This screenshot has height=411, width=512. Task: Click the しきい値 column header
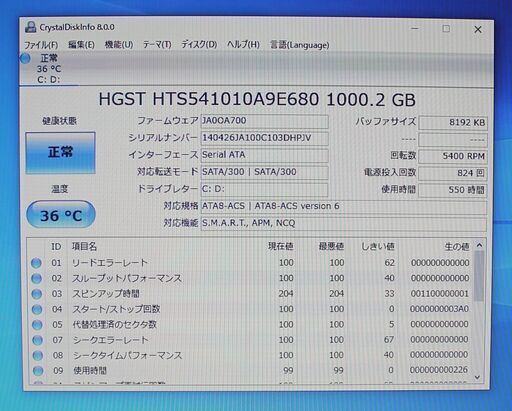tap(378, 247)
